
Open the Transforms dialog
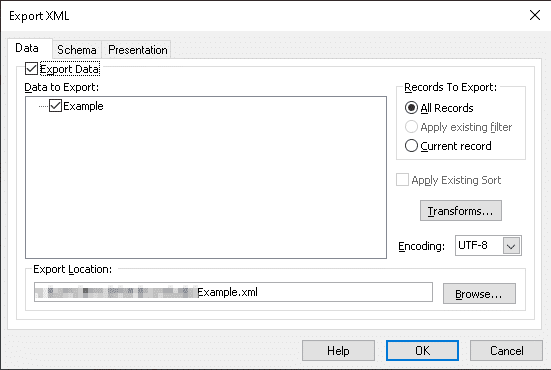click(460, 210)
